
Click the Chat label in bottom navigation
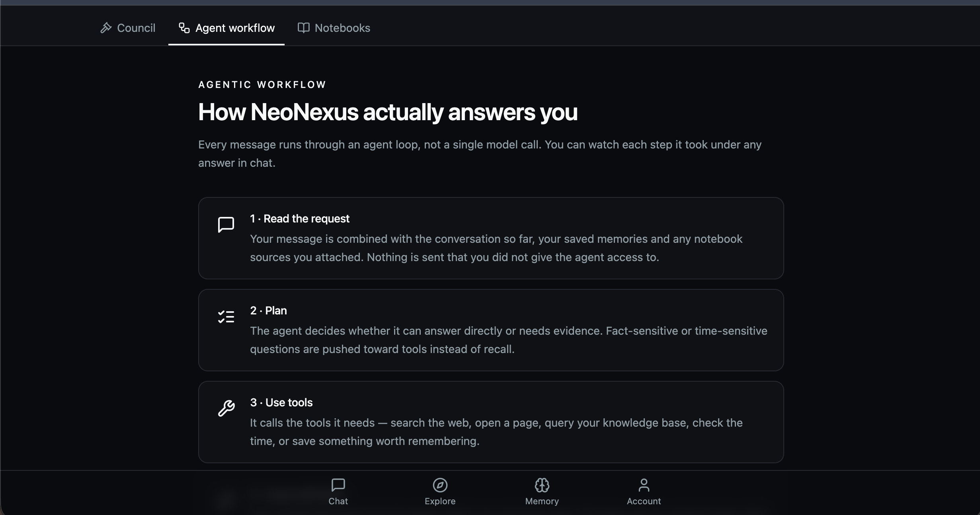(x=338, y=501)
